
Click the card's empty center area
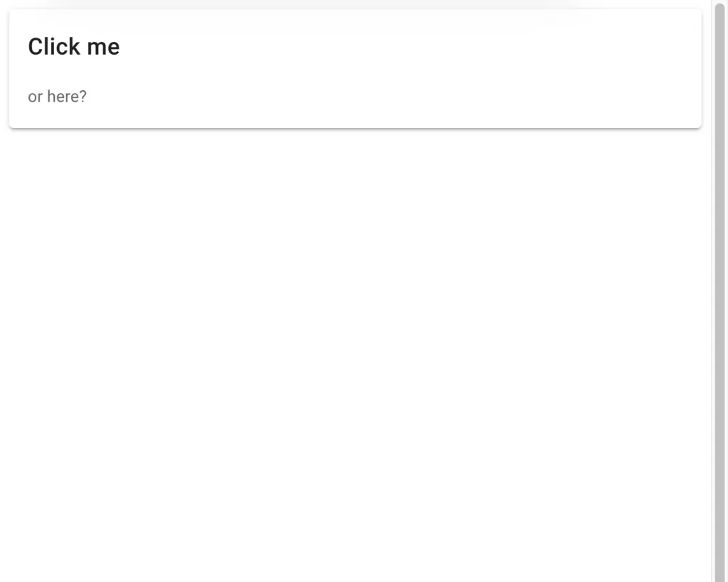tap(355, 69)
